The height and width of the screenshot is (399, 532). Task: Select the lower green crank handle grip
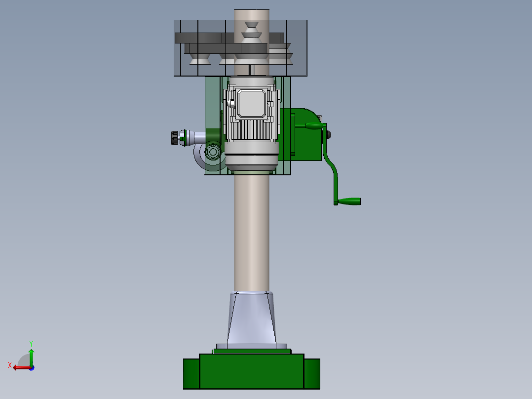[349, 201]
